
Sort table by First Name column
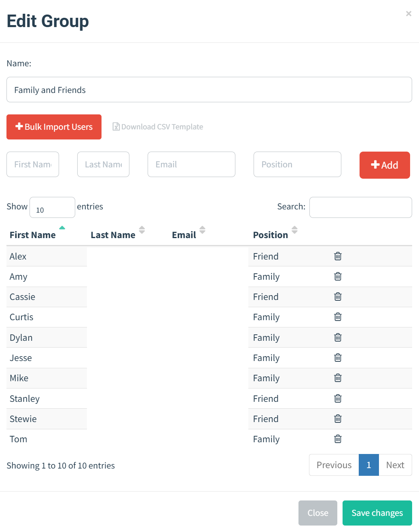point(33,235)
